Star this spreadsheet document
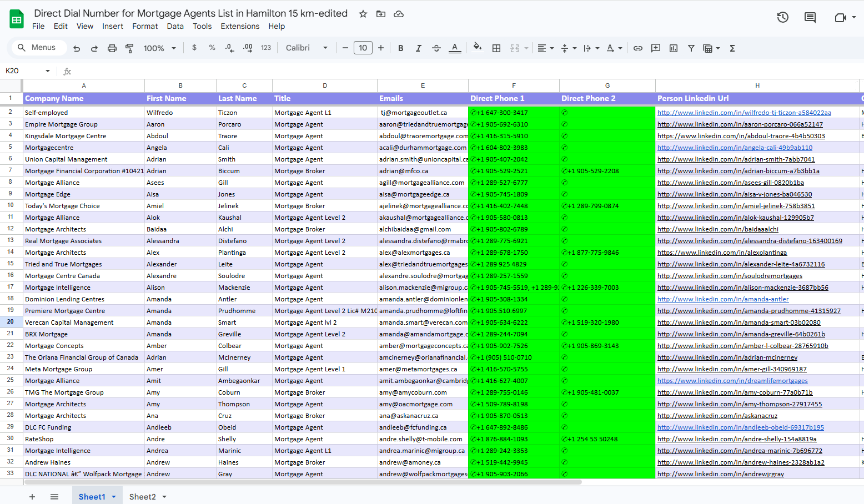 (363, 14)
